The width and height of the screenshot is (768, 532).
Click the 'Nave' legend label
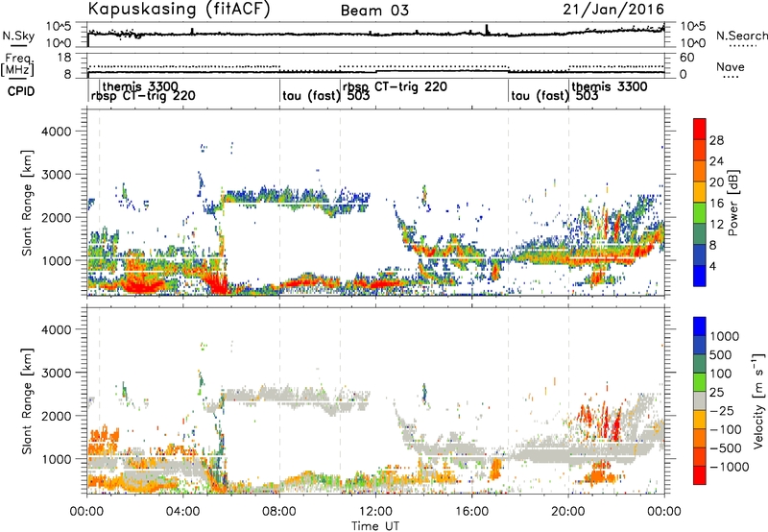click(731, 67)
